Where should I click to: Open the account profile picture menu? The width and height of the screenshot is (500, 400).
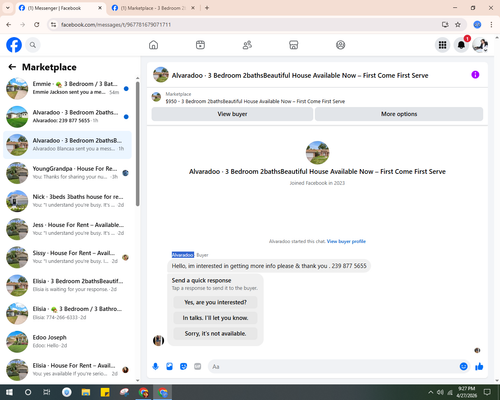coord(480,45)
